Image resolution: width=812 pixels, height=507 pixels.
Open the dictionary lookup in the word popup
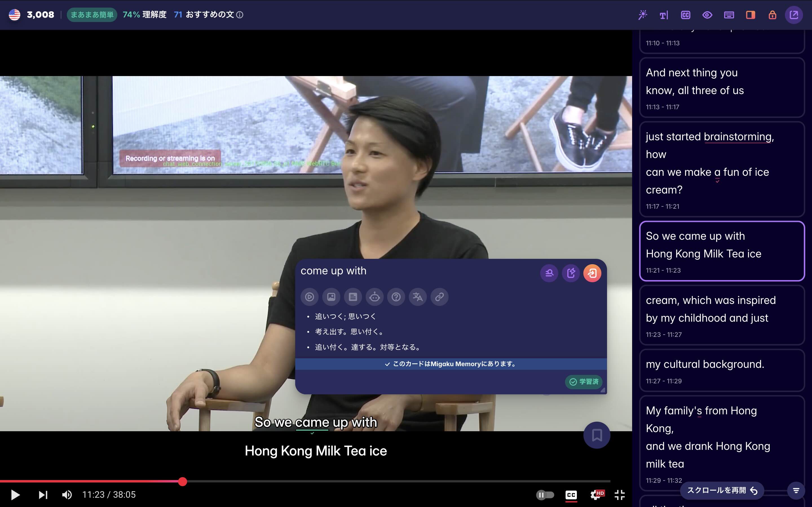pos(353,297)
